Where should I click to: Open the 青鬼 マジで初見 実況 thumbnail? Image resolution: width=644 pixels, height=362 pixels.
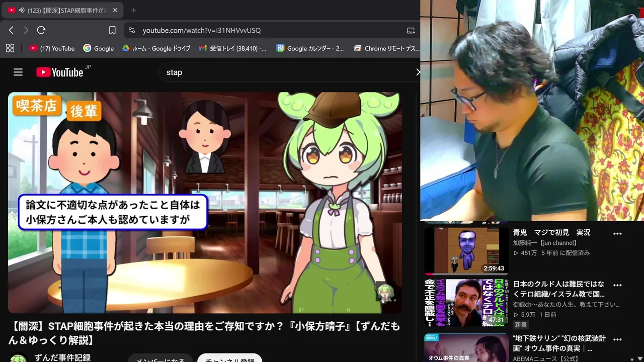(466, 251)
